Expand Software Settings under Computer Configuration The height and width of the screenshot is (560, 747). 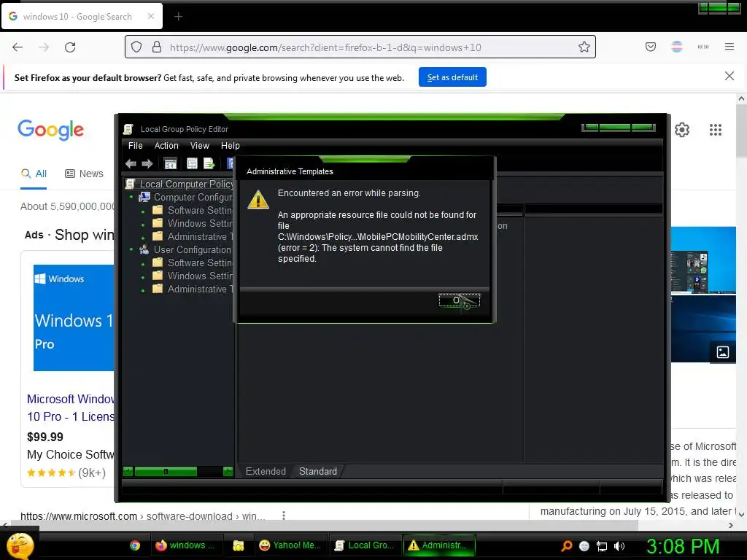(x=143, y=211)
